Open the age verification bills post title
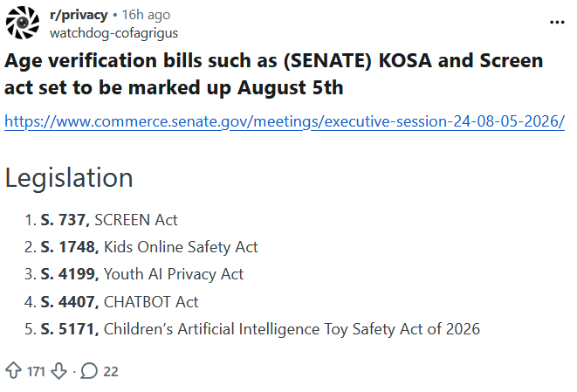 coord(273,73)
